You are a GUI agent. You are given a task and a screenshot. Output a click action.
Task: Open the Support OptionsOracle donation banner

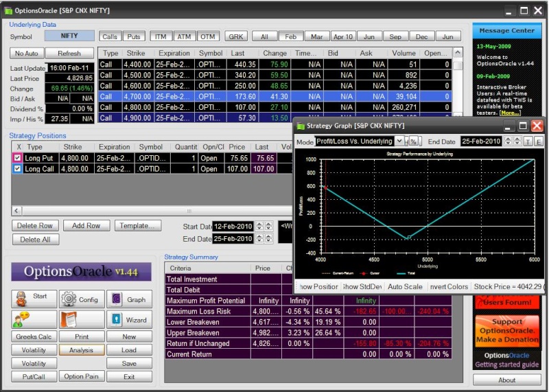pos(507,331)
